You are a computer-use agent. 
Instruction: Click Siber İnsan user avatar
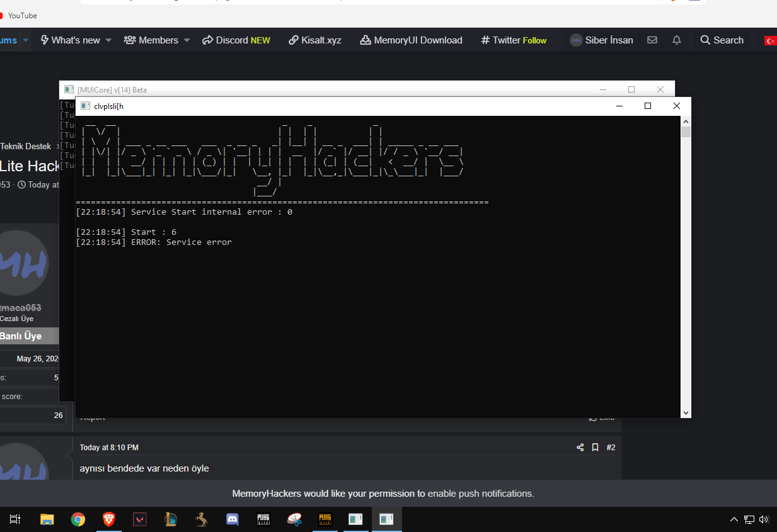coord(576,40)
